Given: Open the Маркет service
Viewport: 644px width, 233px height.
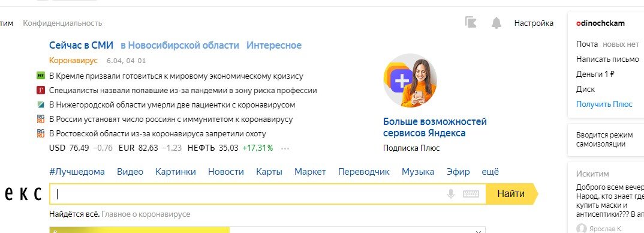Looking at the screenshot, I should click(x=310, y=172).
